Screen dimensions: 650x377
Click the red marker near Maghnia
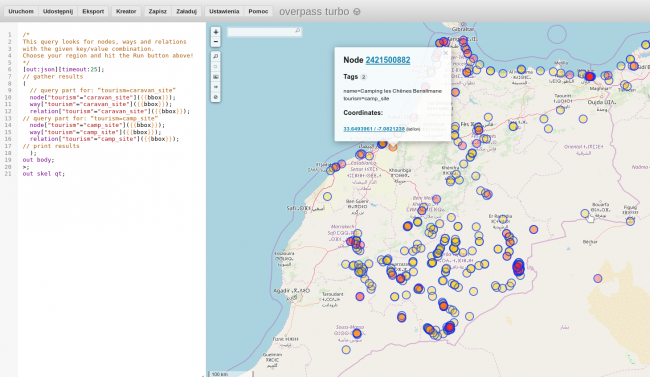[x=589, y=77]
